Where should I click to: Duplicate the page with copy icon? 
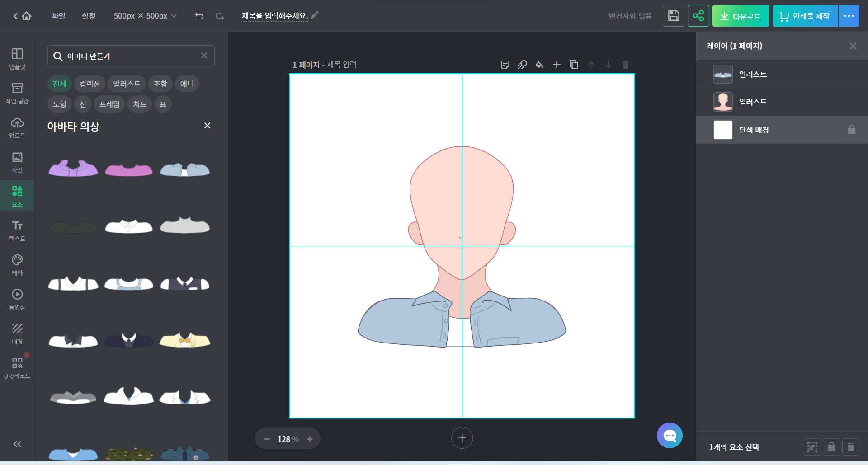pos(574,65)
